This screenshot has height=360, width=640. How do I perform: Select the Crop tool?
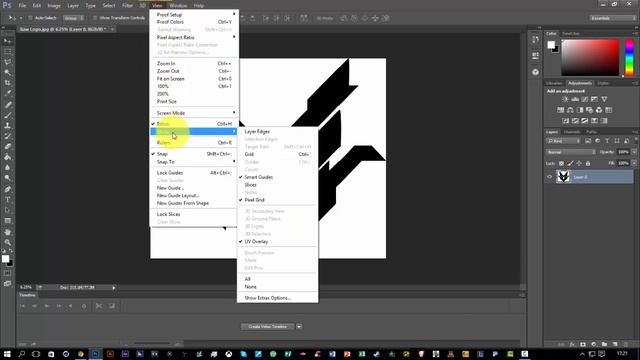pyautogui.click(x=8, y=83)
